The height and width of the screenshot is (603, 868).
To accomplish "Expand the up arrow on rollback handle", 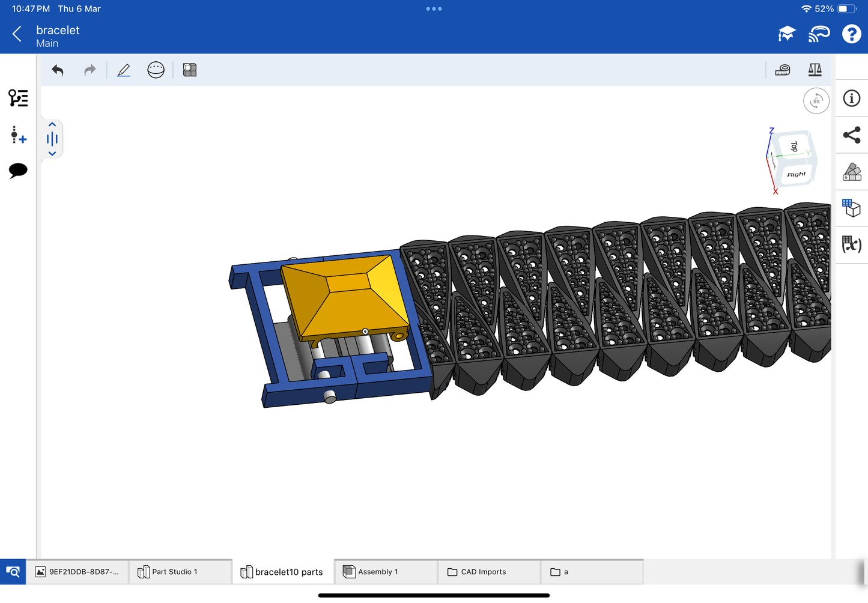I will tap(52, 125).
